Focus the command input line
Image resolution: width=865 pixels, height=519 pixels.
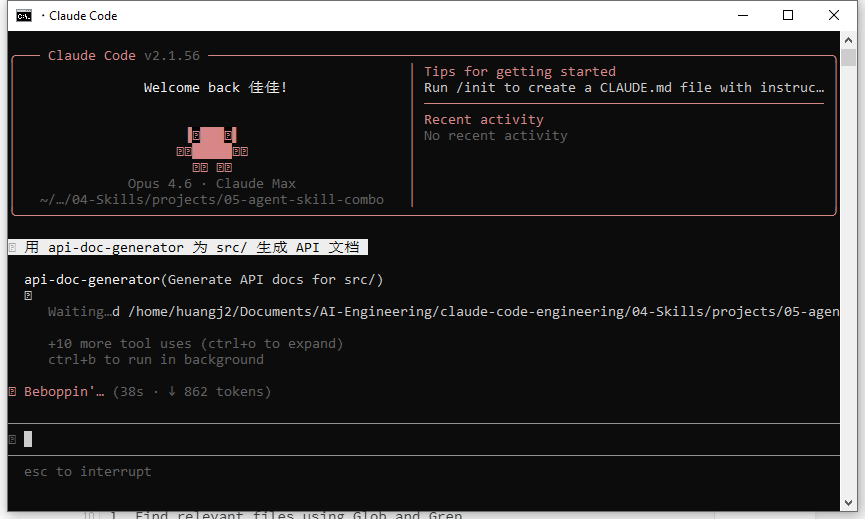point(400,439)
